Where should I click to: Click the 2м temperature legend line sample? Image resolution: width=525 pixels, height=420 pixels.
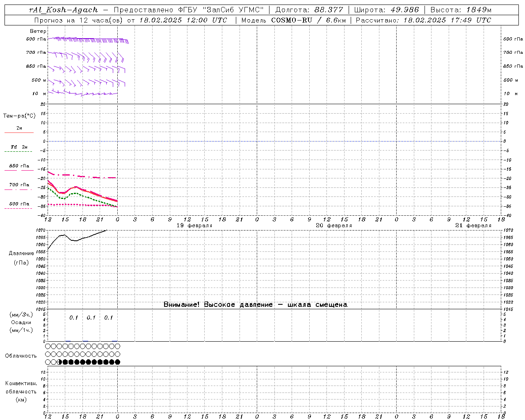pyautogui.click(x=19, y=132)
